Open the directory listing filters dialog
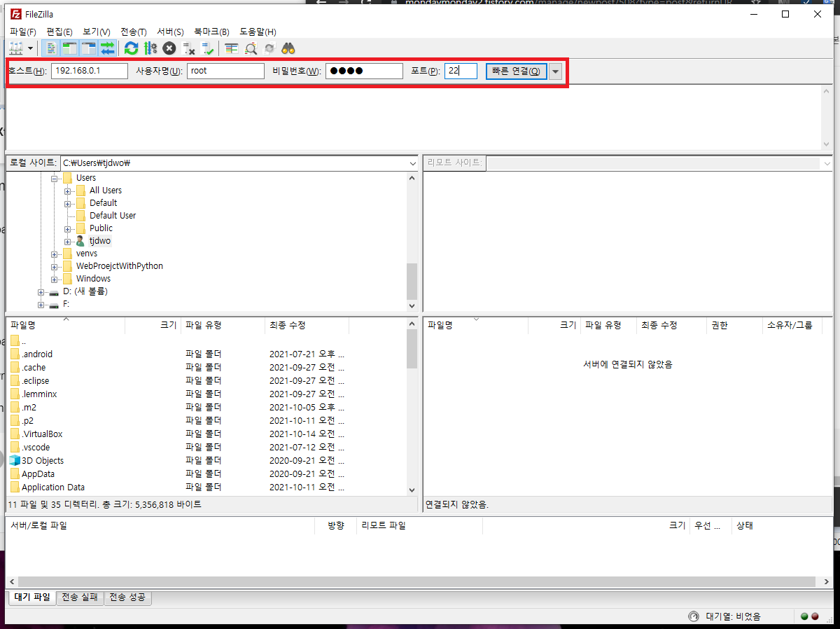840x629 pixels. 231,48
